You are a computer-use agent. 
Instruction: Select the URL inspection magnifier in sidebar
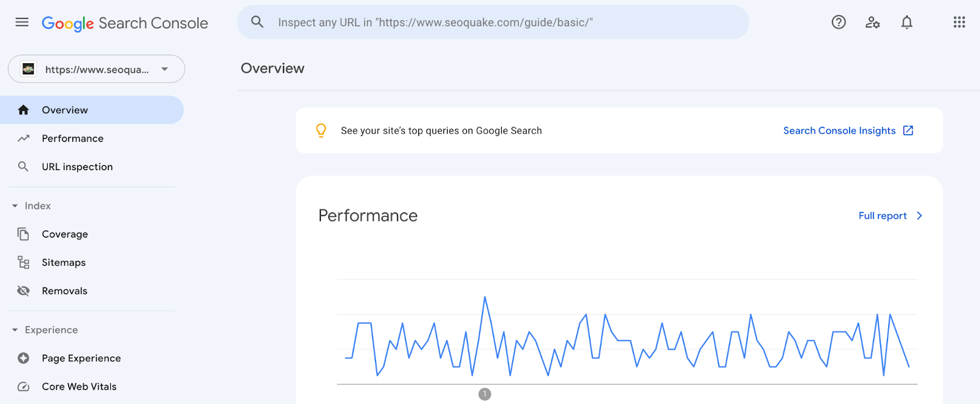pos(23,166)
